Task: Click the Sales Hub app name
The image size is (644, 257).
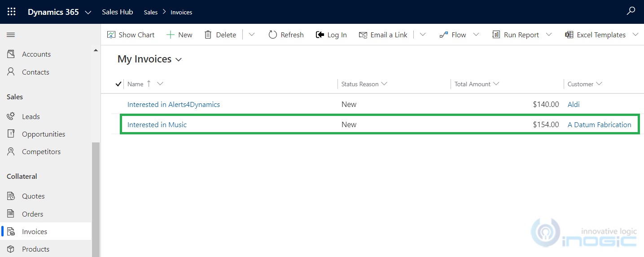Action: (x=118, y=12)
